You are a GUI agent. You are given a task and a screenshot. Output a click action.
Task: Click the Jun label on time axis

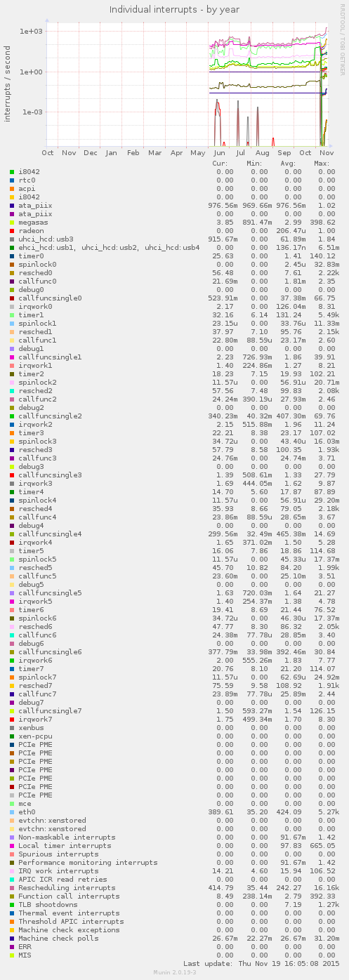tap(219, 152)
